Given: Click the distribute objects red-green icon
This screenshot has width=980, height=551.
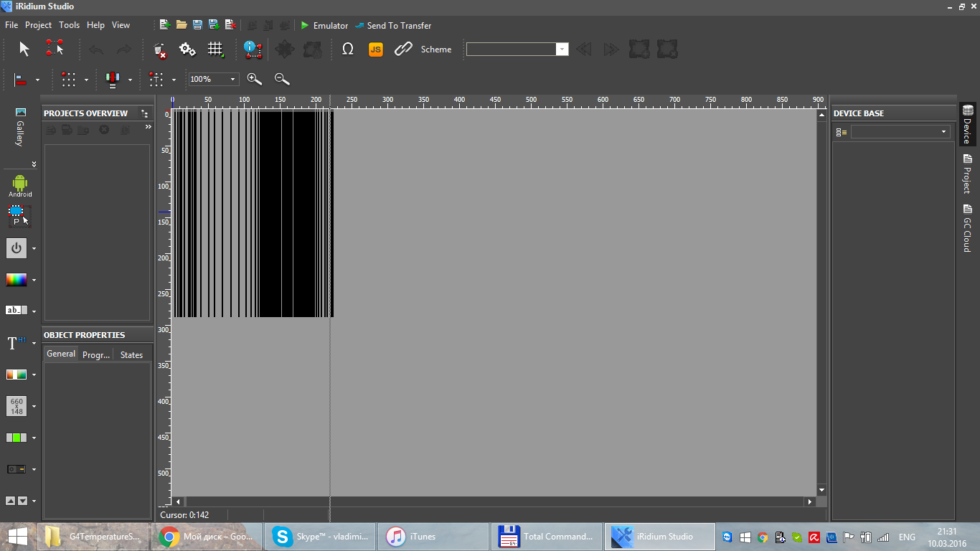Looking at the screenshot, I should pyautogui.click(x=113, y=80).
